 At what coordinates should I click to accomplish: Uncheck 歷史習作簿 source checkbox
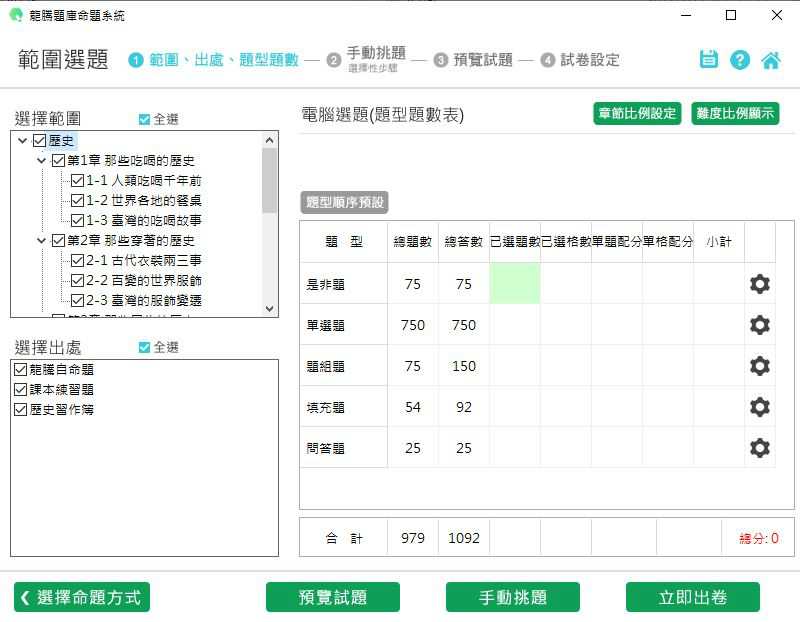pos(20,410)
